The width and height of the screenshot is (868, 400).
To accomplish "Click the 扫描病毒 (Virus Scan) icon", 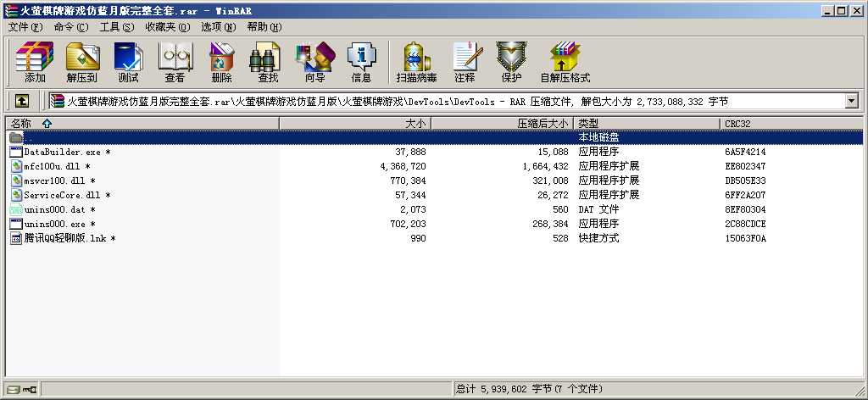I will tap(416, 56).
